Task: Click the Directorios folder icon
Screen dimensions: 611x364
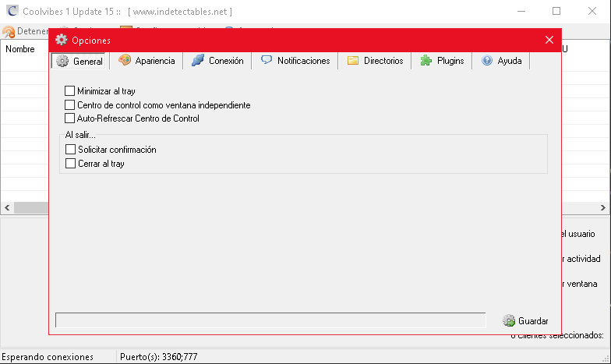Action: click(x=353, y=60)
